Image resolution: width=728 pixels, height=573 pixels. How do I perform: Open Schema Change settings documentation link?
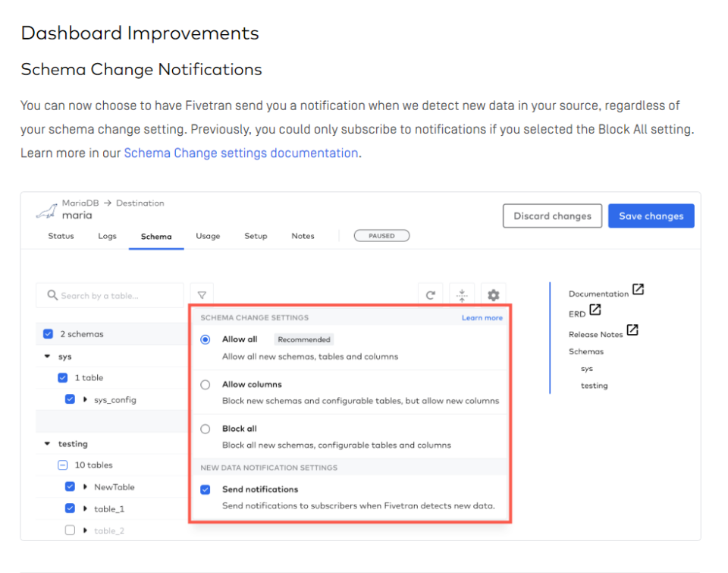pyautogui.click(x=240, y=153)
